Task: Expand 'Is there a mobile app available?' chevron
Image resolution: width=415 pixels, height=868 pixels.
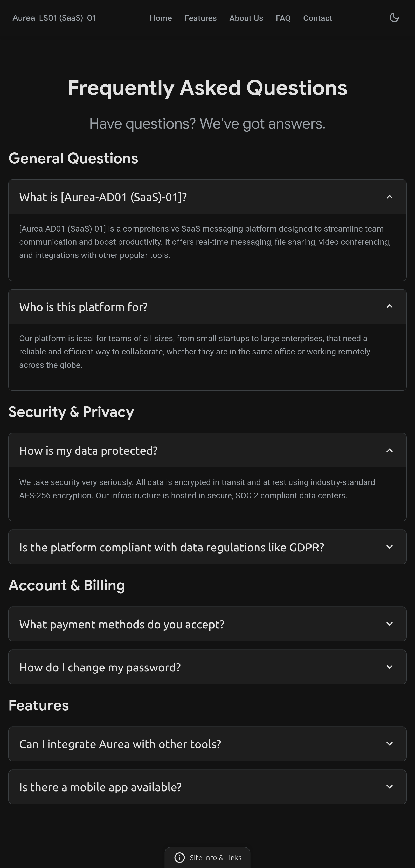Action: [389, 787]
